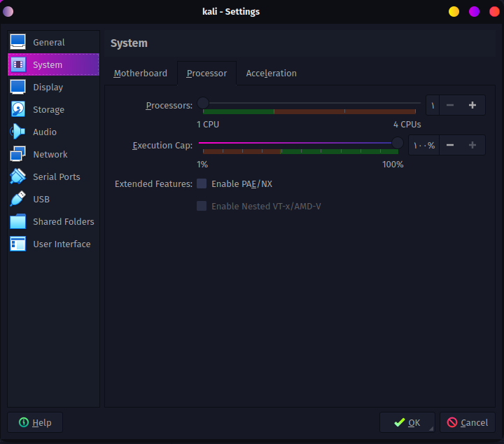Select the Network label in sidebar
This screenshot has width=504, height=444.
click(x=50, y=155)
